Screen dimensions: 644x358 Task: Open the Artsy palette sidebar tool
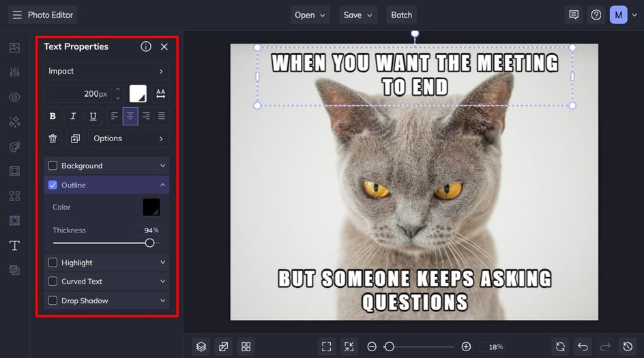14,147
